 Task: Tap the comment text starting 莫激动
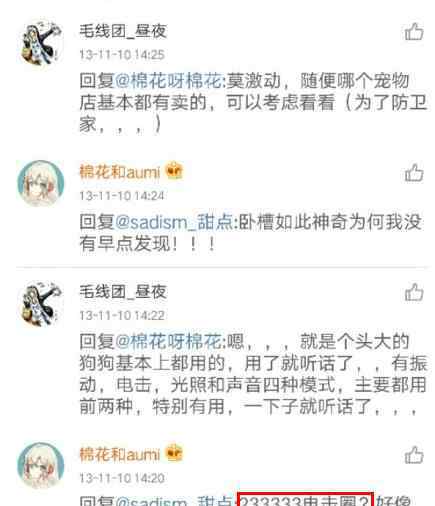click(253, 103)
